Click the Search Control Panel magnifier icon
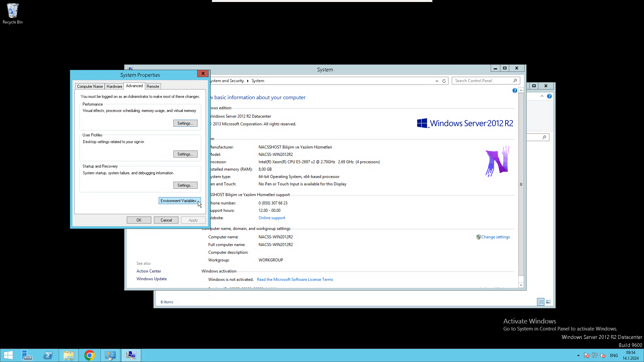This screenshot has height=362, width=644. pyautogui.click(x=515, y=81)
